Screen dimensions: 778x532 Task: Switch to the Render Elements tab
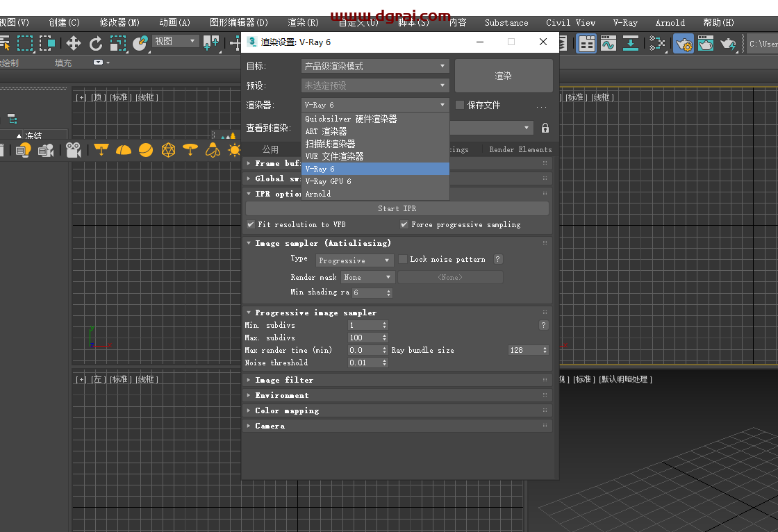click(x=520, y=149)
